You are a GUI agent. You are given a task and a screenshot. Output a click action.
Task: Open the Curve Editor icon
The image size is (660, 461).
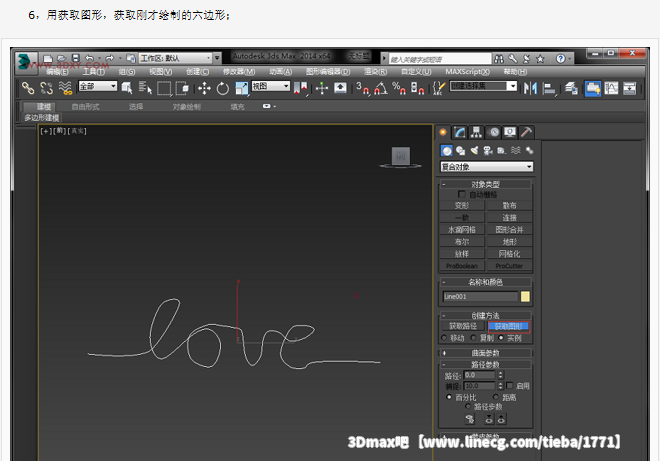click(x=611, y=88)
